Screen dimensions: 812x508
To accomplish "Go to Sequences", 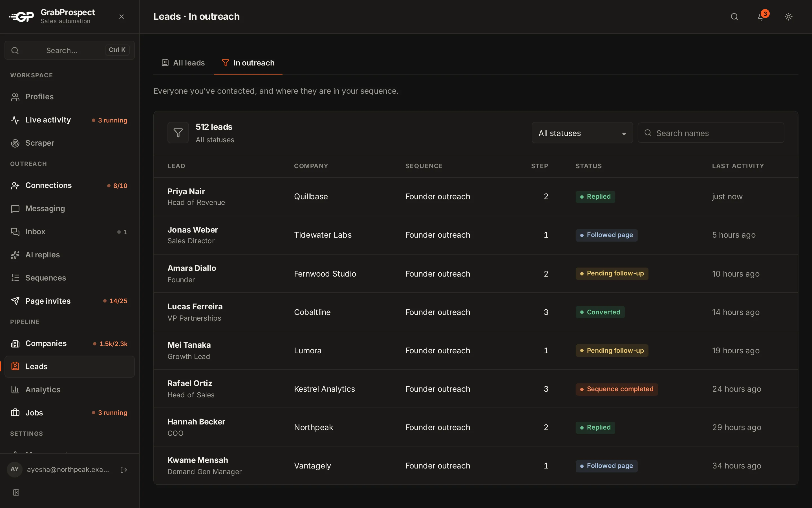I will (69, 278).
